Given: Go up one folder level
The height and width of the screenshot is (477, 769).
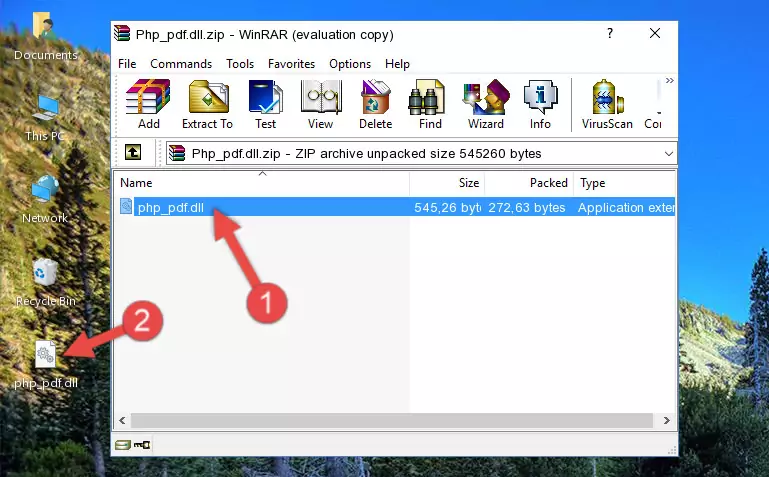Looking at the screenshot, I should pos(133,152).
